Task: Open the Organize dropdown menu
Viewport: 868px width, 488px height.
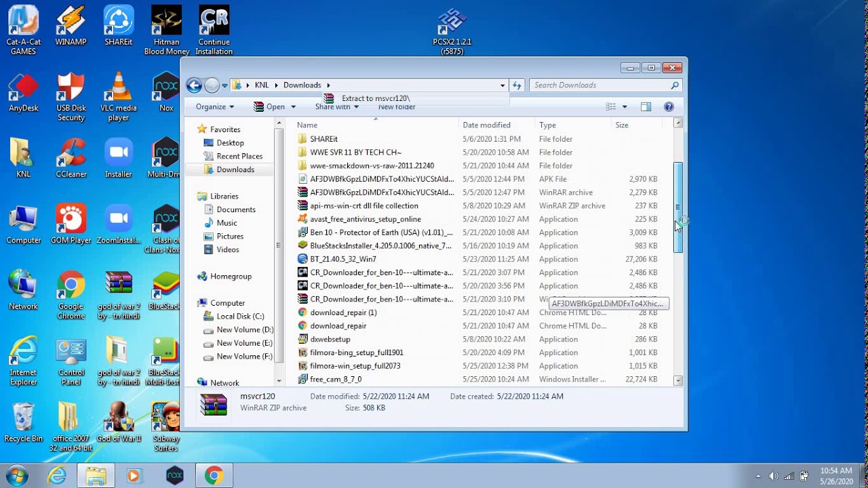Action: [x=214, y=106]
